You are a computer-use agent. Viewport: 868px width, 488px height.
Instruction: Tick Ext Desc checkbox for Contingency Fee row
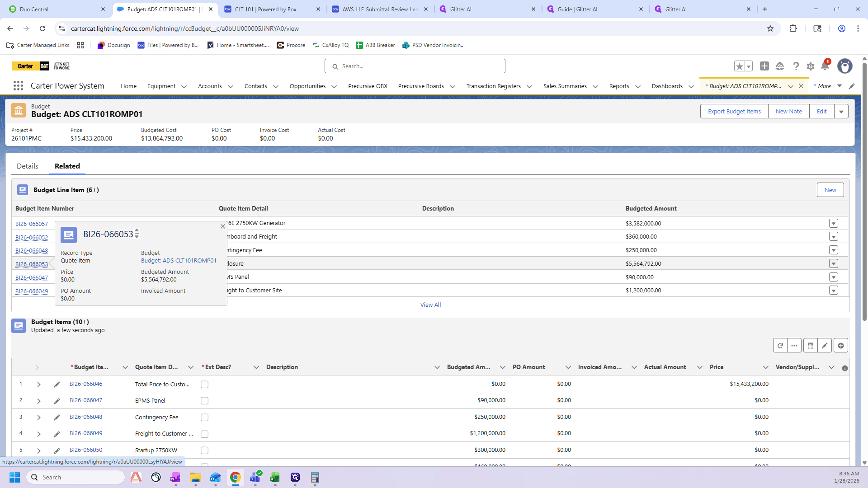coord(204,418)
